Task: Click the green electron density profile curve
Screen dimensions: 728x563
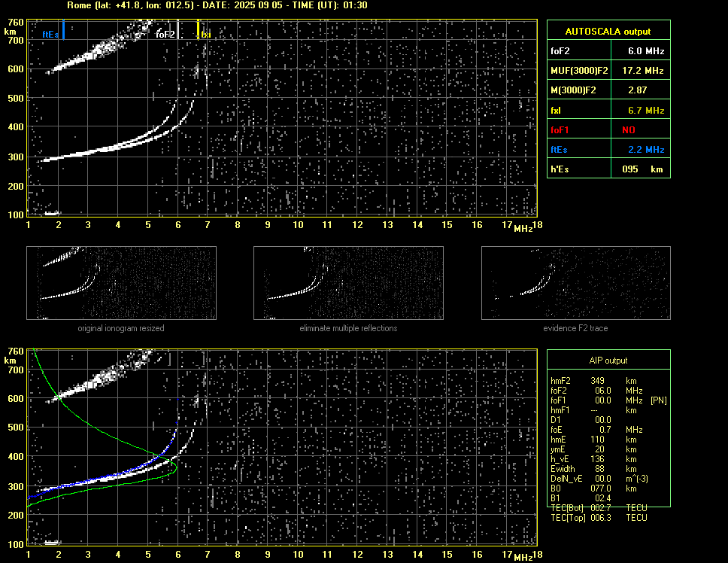Action: pos(119,440)
